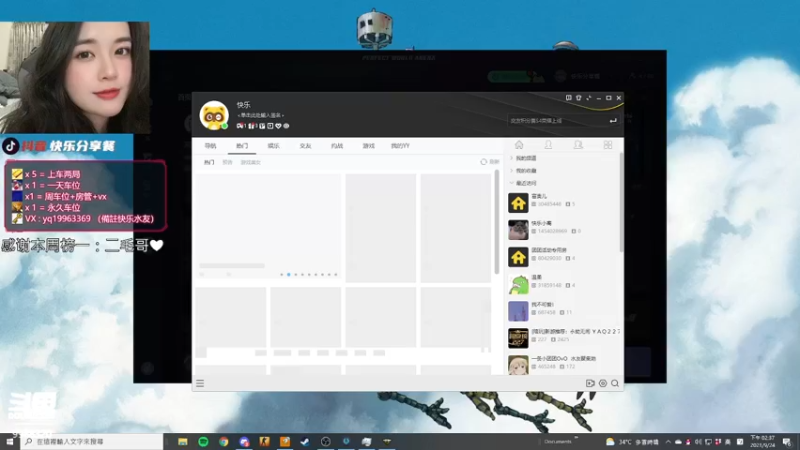Click the heart badge under the username
This screenshot has height=450, width=800.
(278, 126)
